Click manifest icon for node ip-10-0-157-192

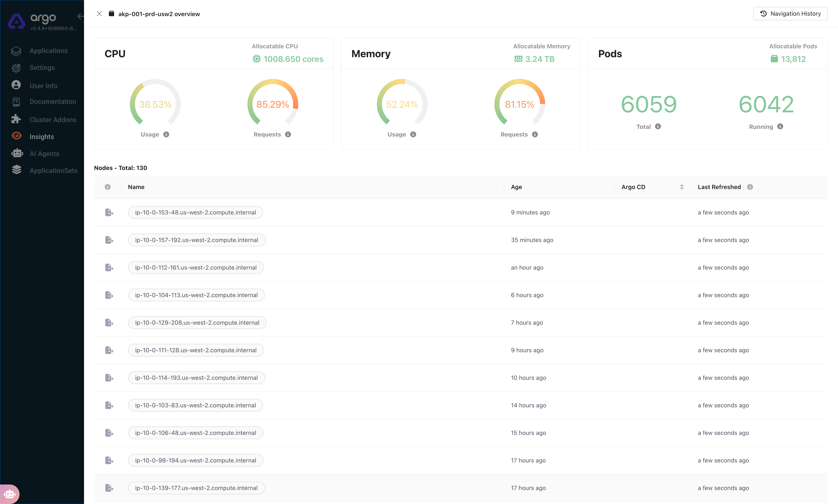point(109,240)
